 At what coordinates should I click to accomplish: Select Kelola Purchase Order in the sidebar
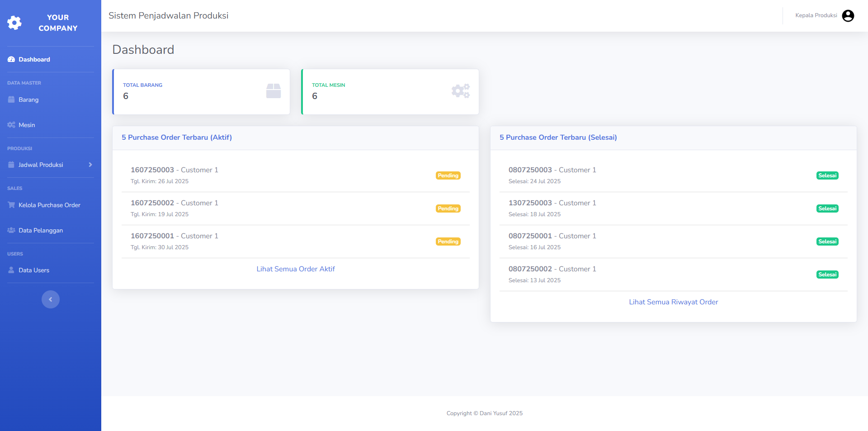(x=49, y=205)
